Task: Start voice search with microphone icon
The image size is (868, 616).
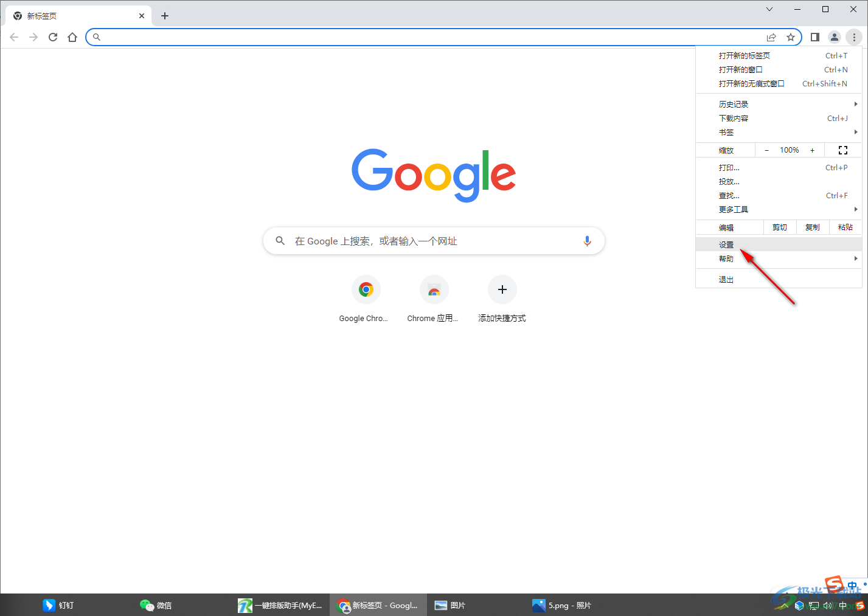Action: (x=587, y=241)
